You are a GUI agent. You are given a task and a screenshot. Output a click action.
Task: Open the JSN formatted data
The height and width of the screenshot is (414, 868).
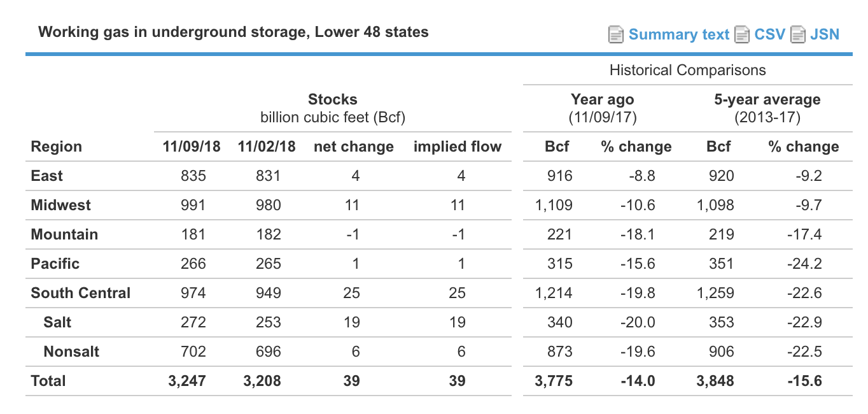tap(824, 34)
